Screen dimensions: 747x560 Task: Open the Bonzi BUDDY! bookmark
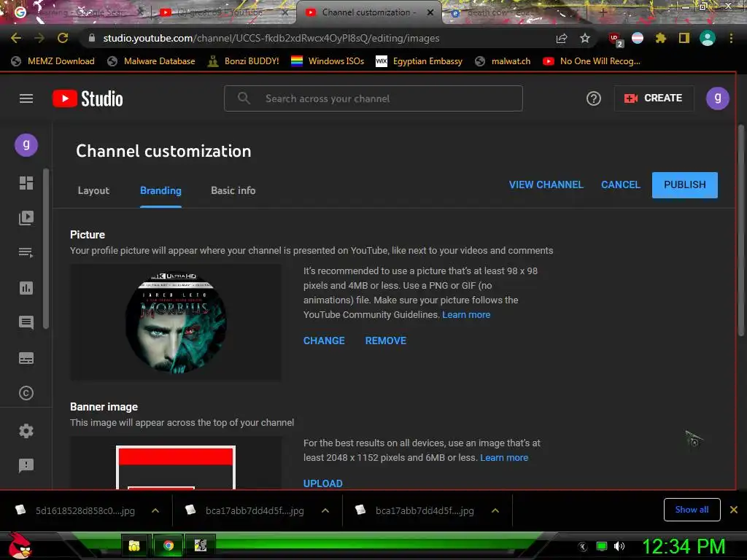point(243,61)
